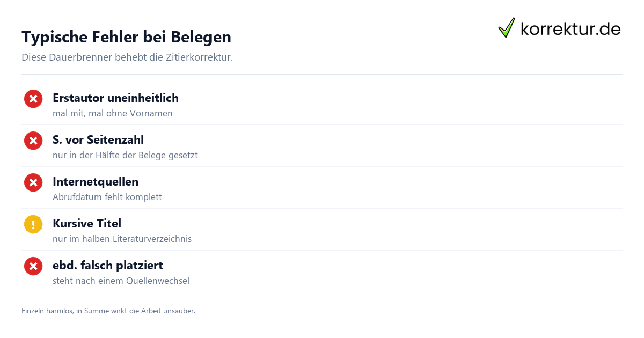Click the green checkmark in the korrektur.de logo
This screenshot has height=338, width=644.
(x=506, y=28)
